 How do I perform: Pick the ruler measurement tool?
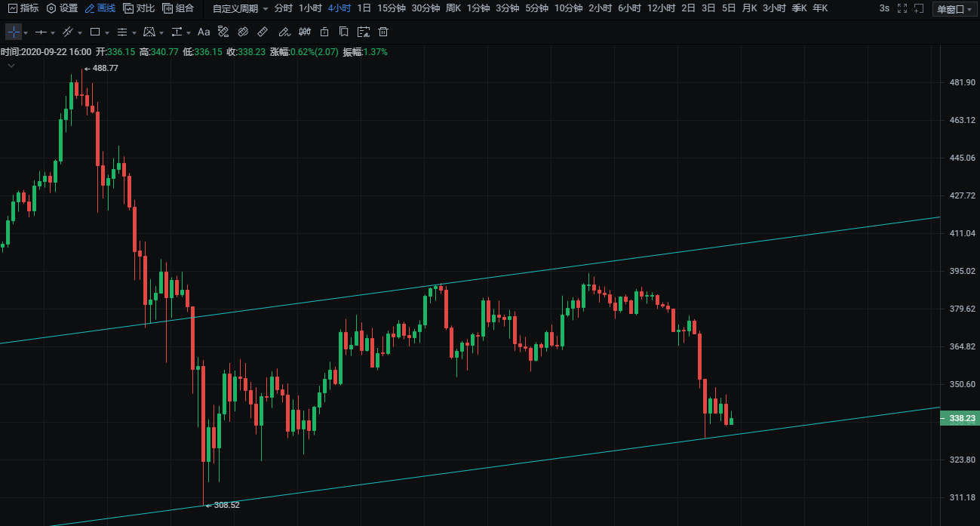(263, 32)
